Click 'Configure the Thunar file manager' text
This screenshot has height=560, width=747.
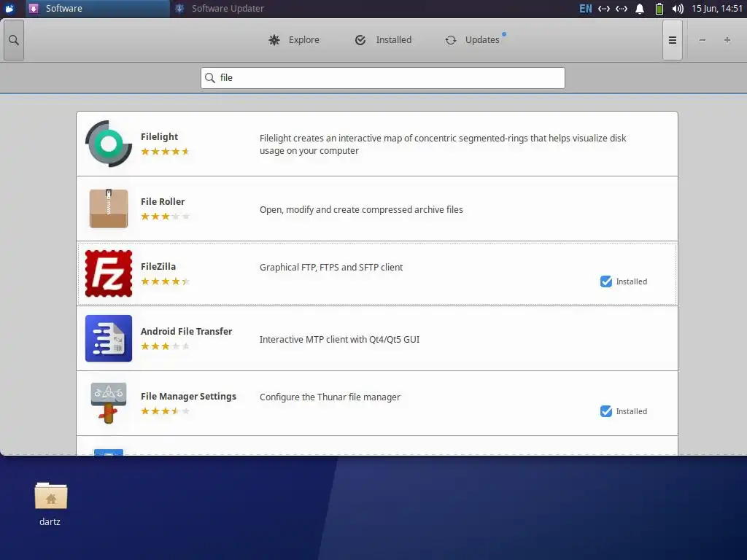pos(330,397)
